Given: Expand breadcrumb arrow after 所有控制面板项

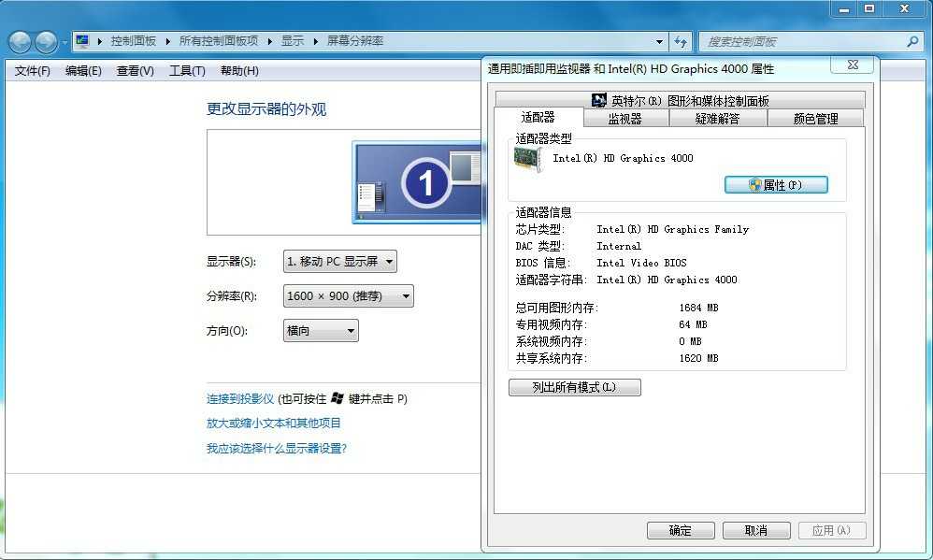Looking at the screenshot, I should pyautogui.click(x=270, y=41).
